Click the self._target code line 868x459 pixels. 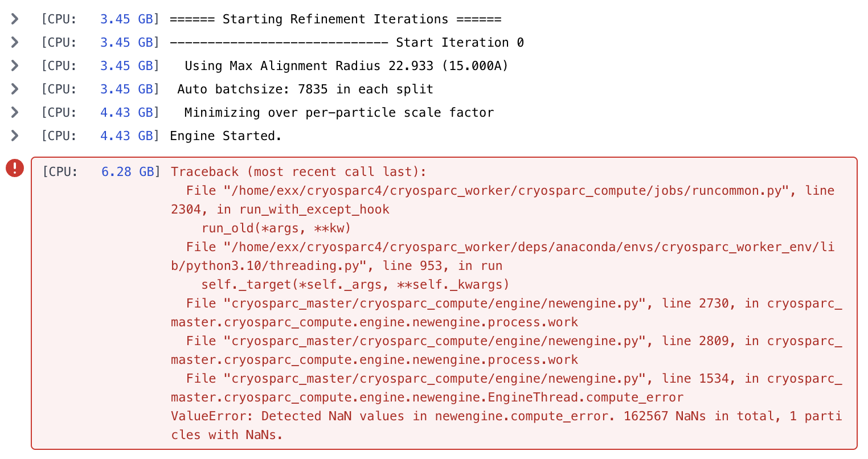pos(355,285)
